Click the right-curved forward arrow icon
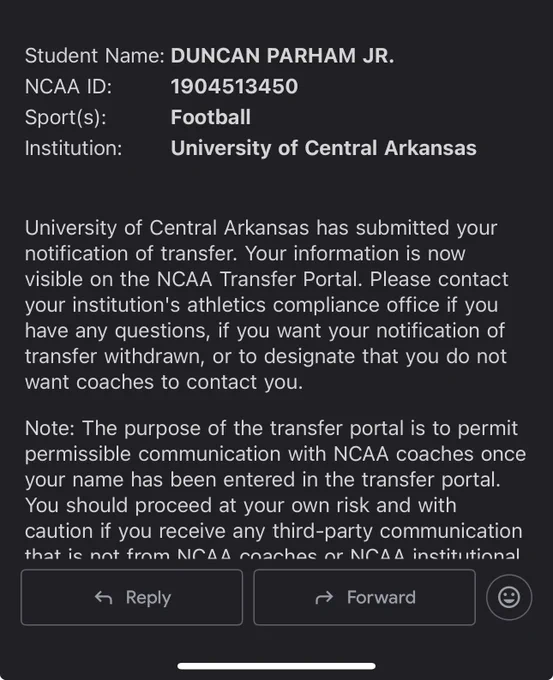The height and width of the screenshot is (680, 553). point(324,598)
